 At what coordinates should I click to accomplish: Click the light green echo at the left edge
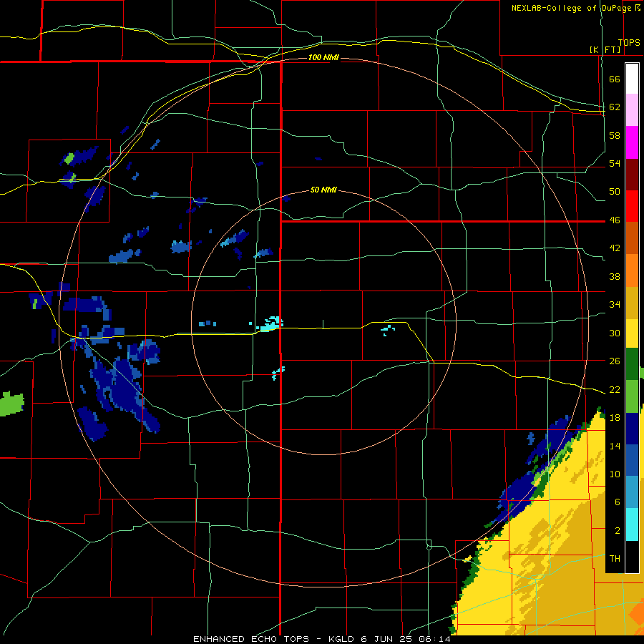tap(11, 404)
